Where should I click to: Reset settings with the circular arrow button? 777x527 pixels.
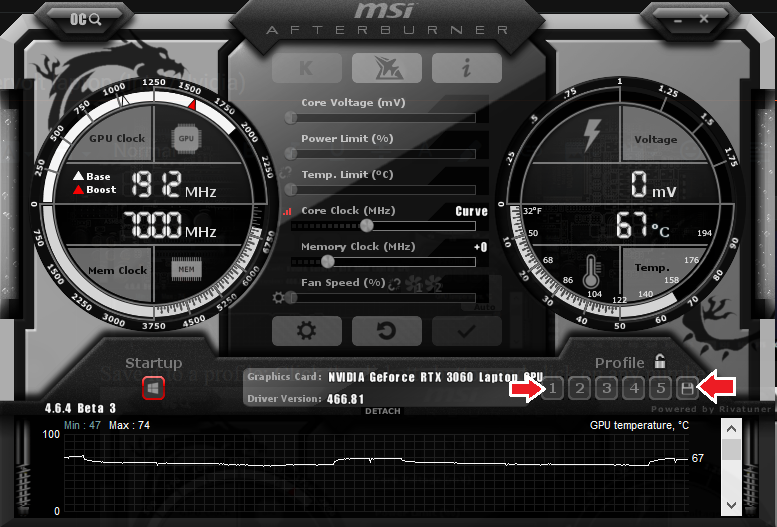(x=387, y=331)
